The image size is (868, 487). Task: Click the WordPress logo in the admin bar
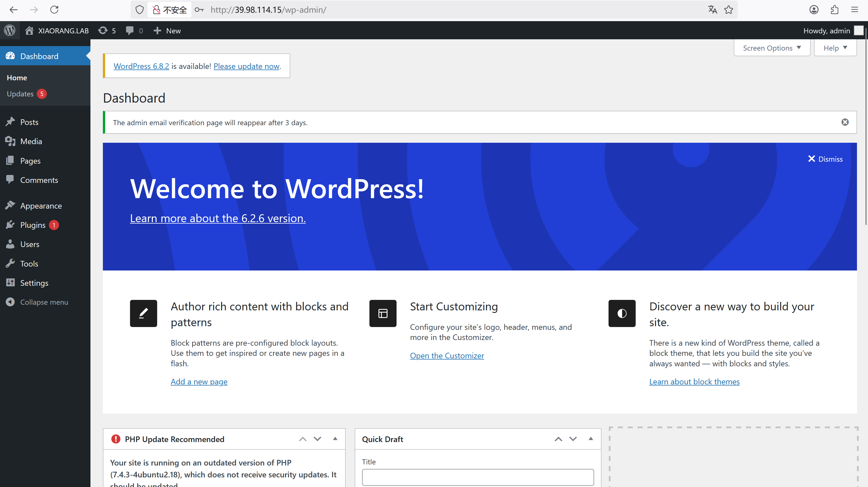tap(10, 30)
